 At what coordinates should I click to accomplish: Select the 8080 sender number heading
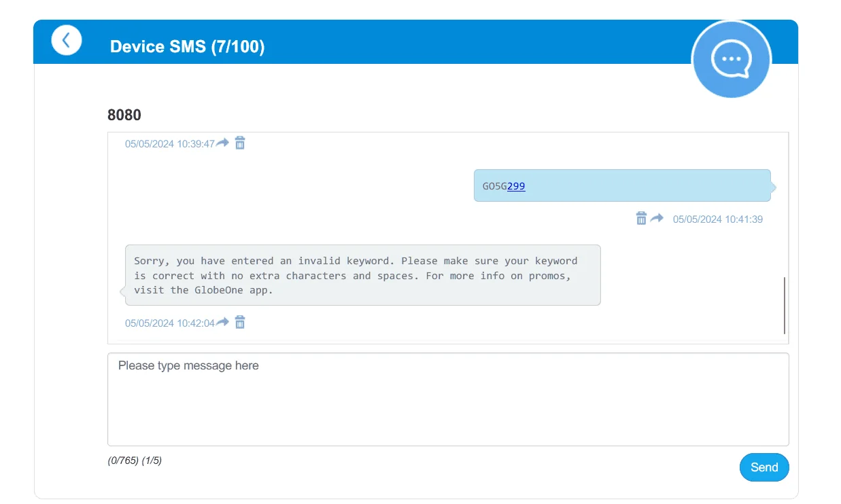[124, 115]
